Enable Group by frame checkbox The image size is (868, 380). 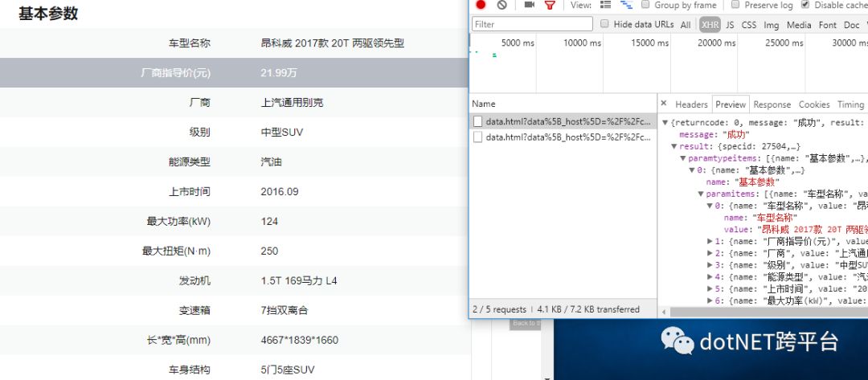pyautogui.click(x=645, y=5)
